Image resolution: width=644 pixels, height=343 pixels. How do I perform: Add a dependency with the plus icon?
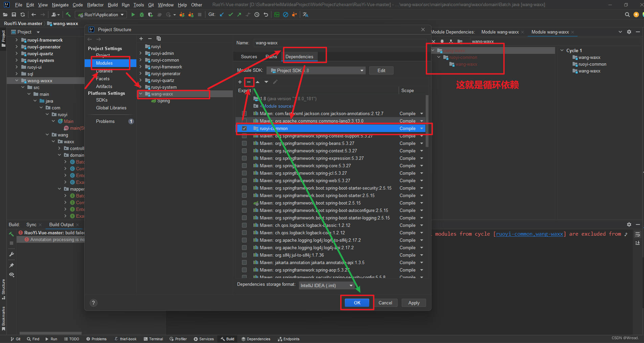pyautogui.click(x=240, y=82)
